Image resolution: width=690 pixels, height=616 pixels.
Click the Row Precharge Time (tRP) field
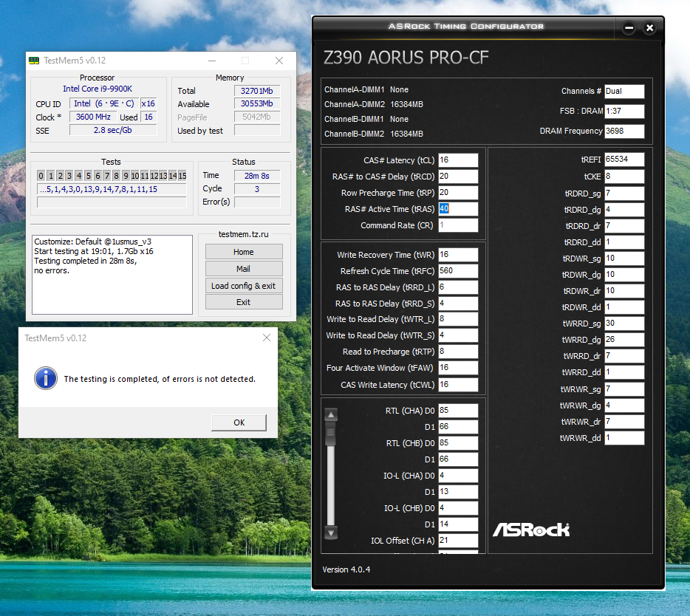(x=458, y=192)
